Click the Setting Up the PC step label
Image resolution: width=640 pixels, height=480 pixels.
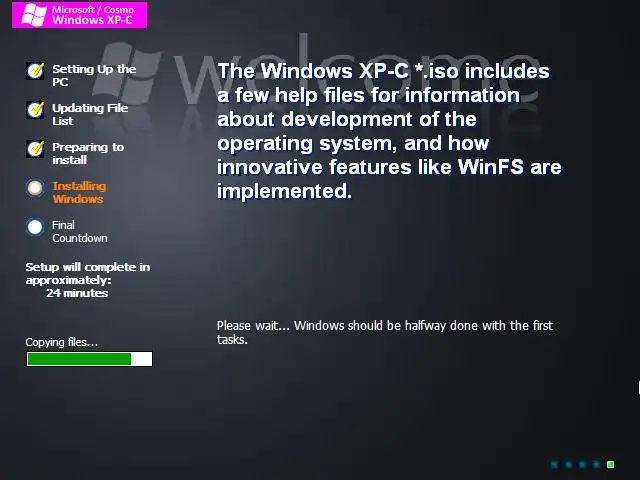coord(94,75)
